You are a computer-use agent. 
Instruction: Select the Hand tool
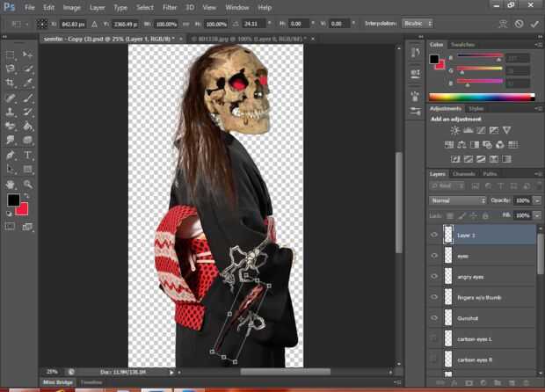10,185
